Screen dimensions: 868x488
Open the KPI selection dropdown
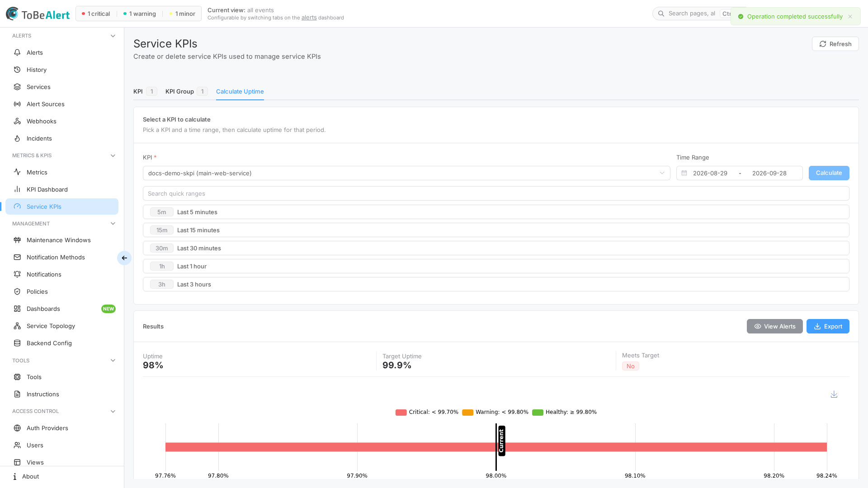(406, 173)
